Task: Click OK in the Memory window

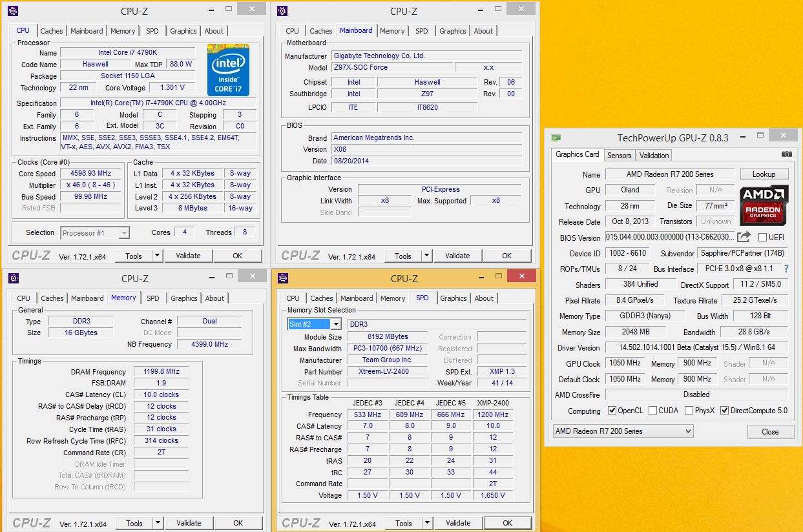Action: pyautogui.click(x=238, y=523)
